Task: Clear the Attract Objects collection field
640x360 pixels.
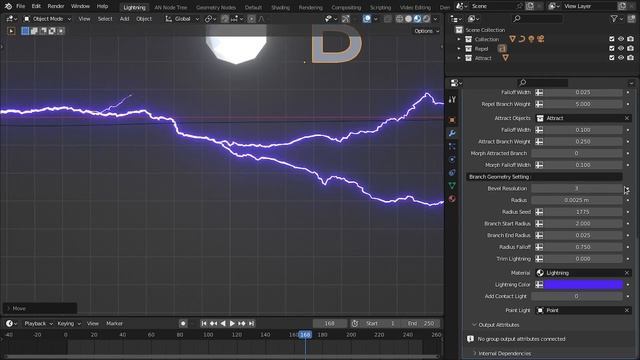Action: click(x=627, y=118)
